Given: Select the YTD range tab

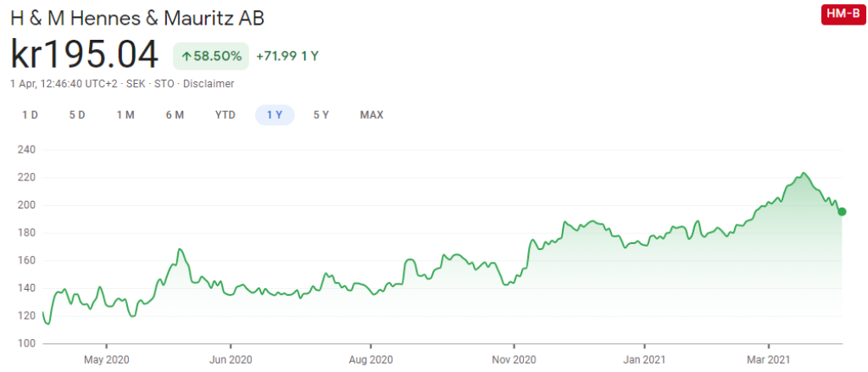Looking at the screenshot, I should [x=225, y=115].
